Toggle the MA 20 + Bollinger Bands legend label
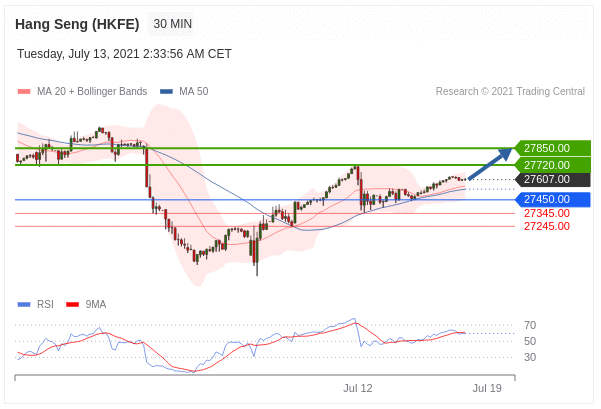 tap(91, 92)
